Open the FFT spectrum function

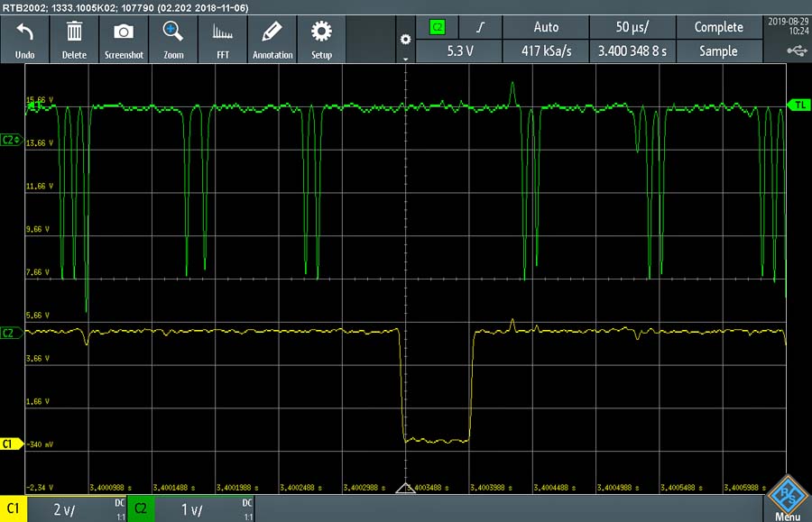pos(223,32)
